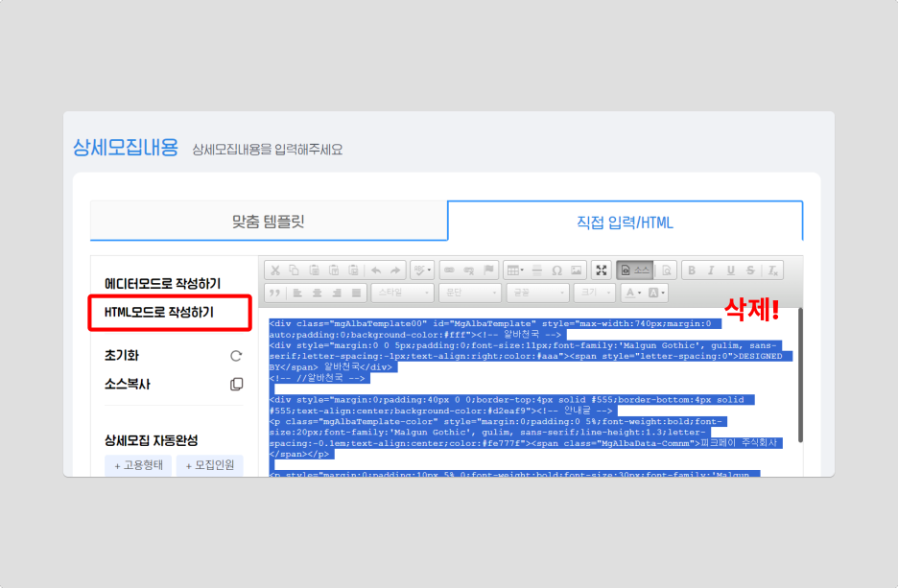The height and width of the screenshot is (588, 898).
Task: Center align the text
Action: [317, 293]
